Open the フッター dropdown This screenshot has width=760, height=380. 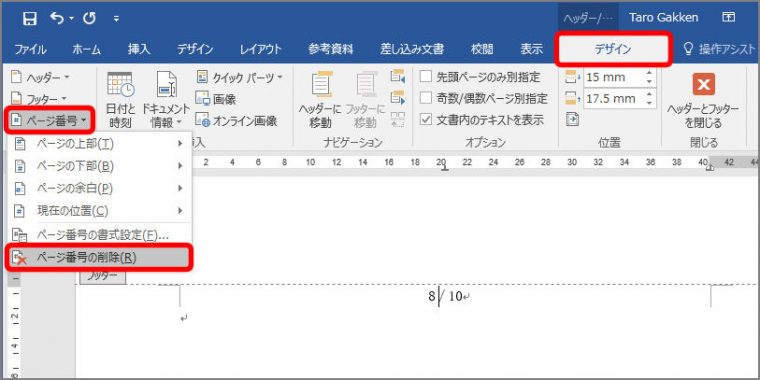(39, 99)
